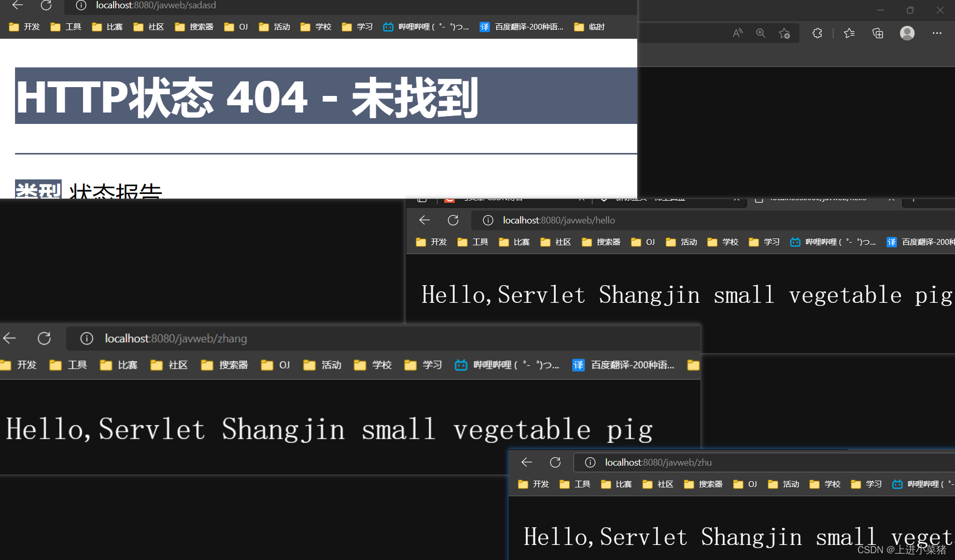Open the user profile avatar
The image size is (955, 560).
point(907,33)
